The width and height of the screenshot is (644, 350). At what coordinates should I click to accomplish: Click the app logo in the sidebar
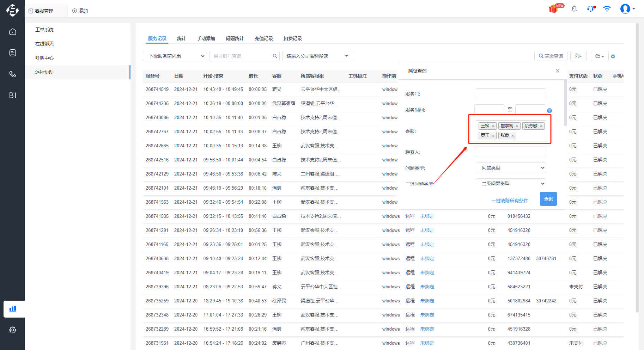(12, 10)
